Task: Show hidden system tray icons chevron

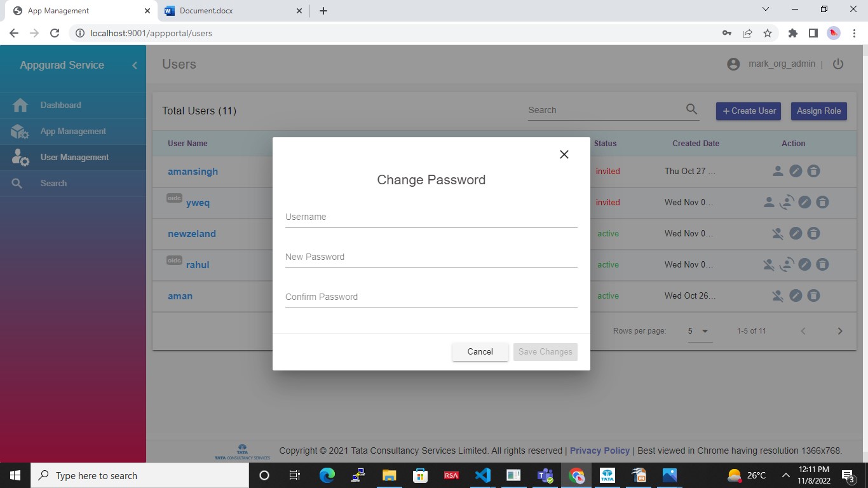Action: coord(785,475)
